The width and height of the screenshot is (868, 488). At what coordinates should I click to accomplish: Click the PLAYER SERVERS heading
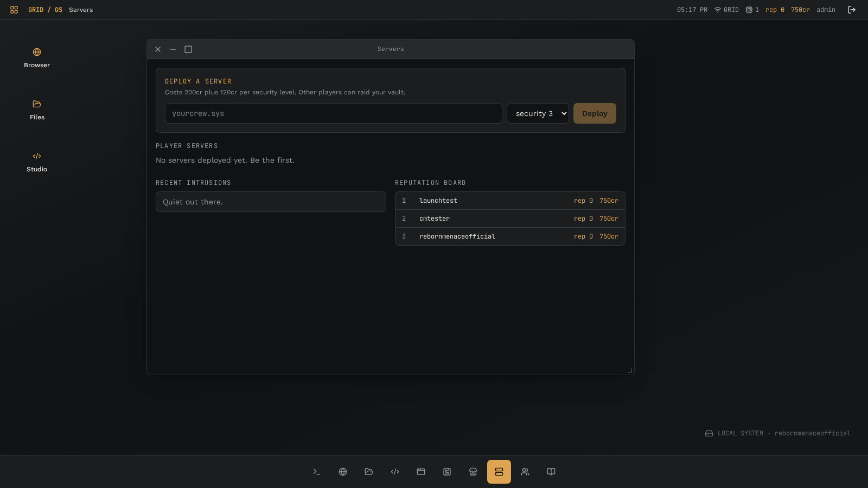click(187, 146)
